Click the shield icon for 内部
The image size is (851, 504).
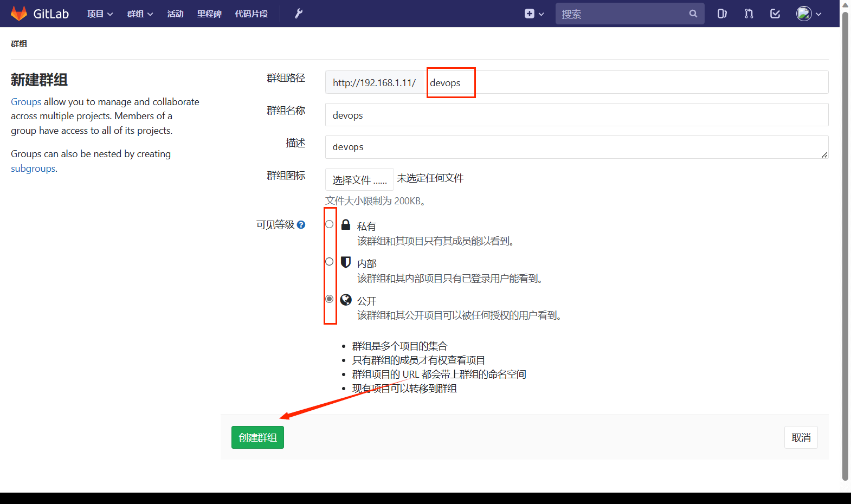pyautogui.click(x=346, y=262)
